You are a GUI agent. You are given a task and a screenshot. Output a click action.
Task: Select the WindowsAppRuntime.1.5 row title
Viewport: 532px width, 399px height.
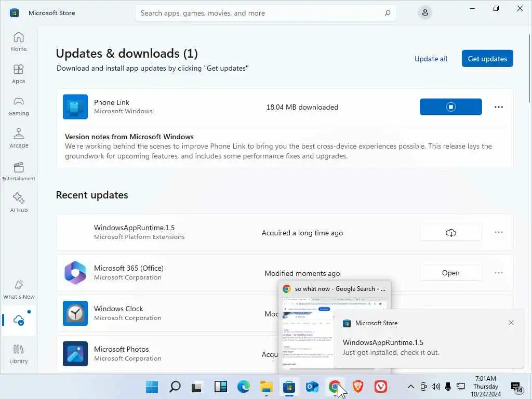coord(135,228)
